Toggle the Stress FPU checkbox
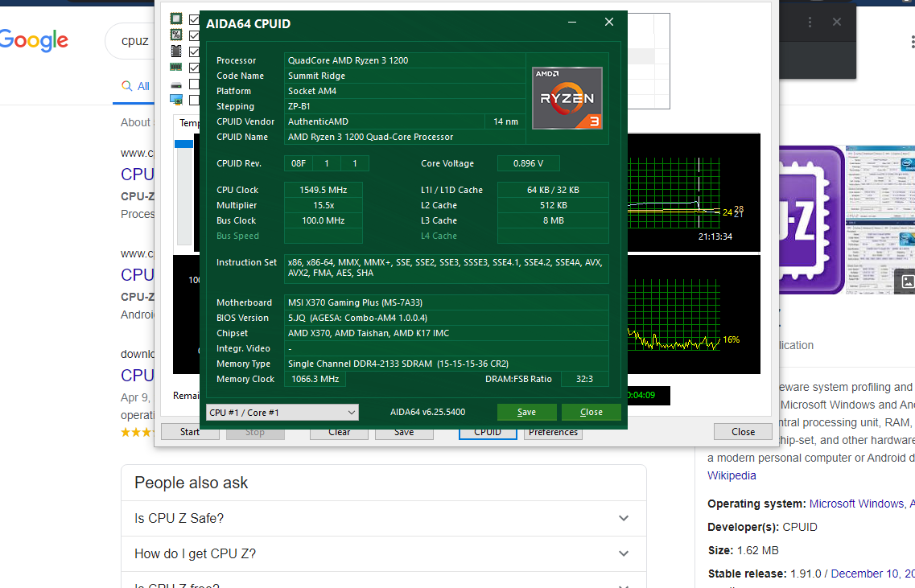Image resolution: width=915 pixels, height=588 pixels. [194, 35]
